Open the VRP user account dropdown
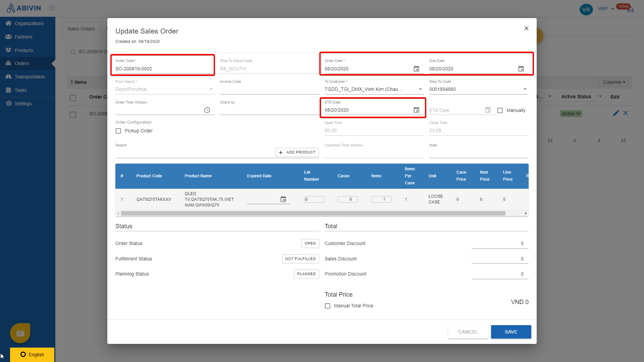 pyautogui.click(x=606, y=9)
